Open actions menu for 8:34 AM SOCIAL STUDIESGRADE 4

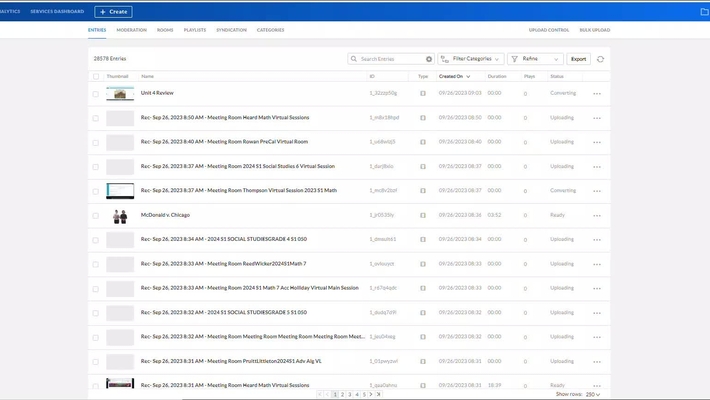pyautogui.click(x=597, y=240)
